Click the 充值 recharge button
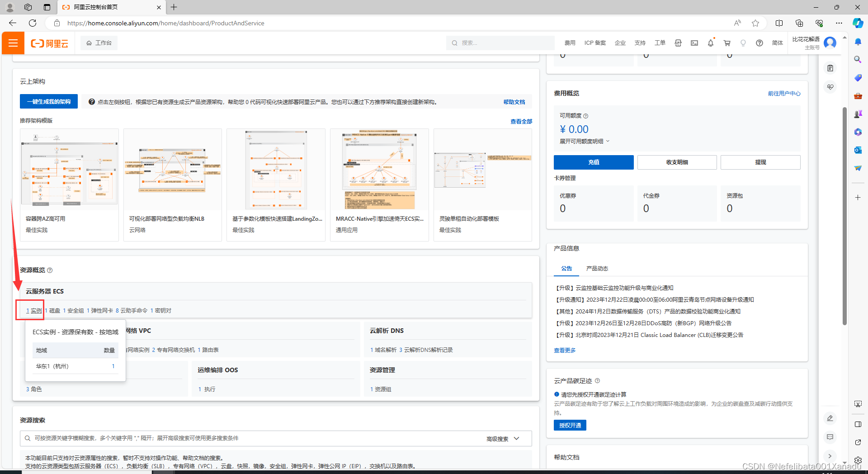868x474 pixels. 594,162
